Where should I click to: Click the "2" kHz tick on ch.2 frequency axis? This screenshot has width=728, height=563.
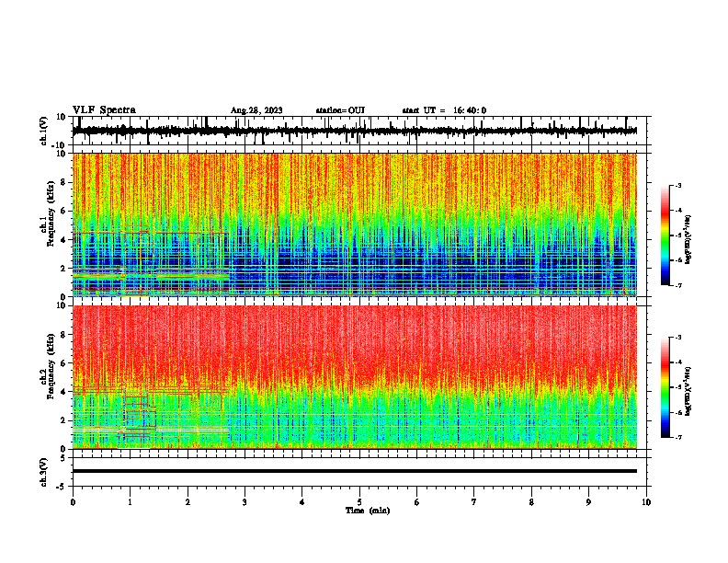pyautogui.click(x=63, y=420)
